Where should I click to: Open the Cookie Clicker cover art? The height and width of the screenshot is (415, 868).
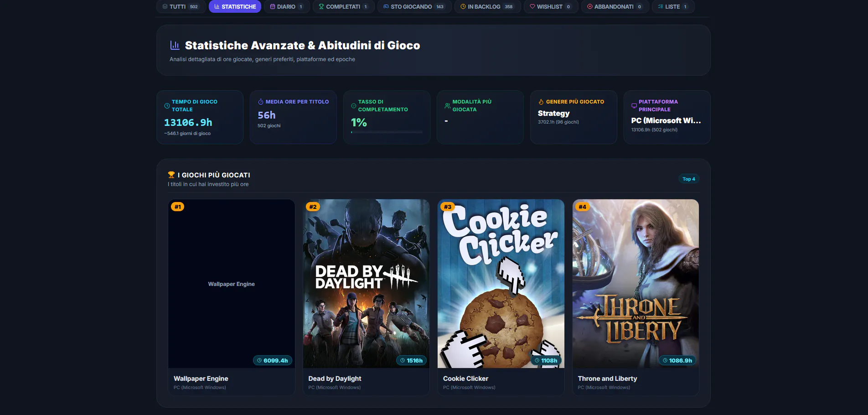pyautogui.click(x=501, y=284)
